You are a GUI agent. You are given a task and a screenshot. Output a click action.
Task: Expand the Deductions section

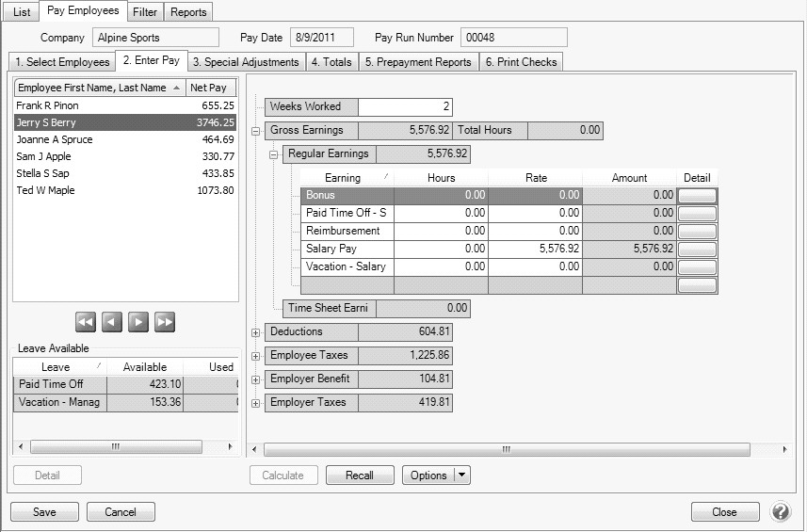(x=256, y=332)
